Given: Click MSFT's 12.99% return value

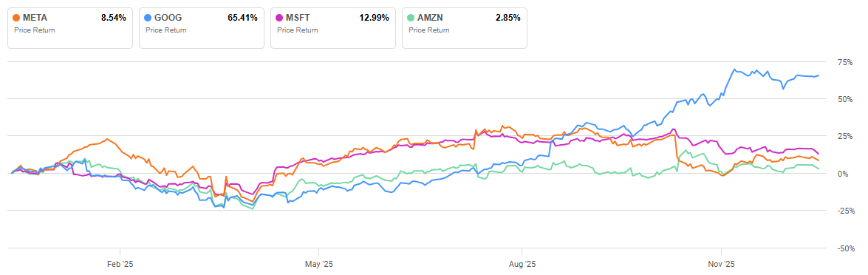Looking at the screenshot, I should coord(375,18).
